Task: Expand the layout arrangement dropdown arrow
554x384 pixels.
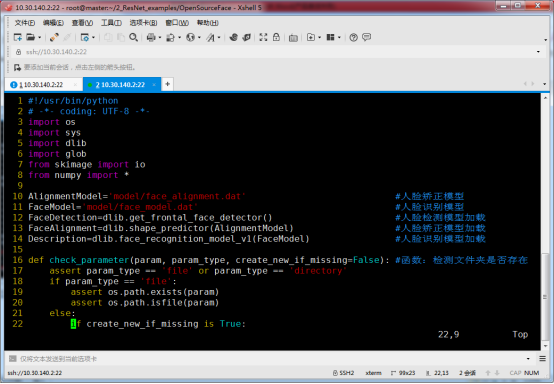Action: point(339,37)
